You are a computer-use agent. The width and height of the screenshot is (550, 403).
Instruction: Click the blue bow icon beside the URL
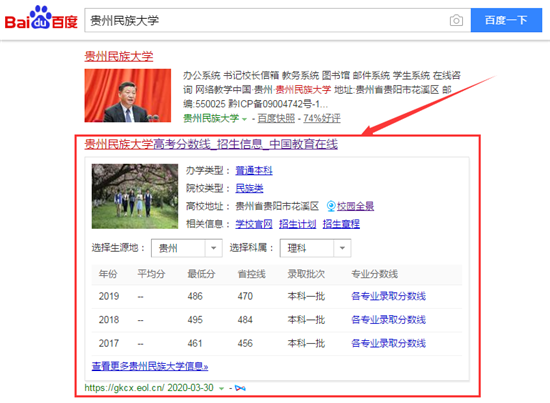pos(240,388)
